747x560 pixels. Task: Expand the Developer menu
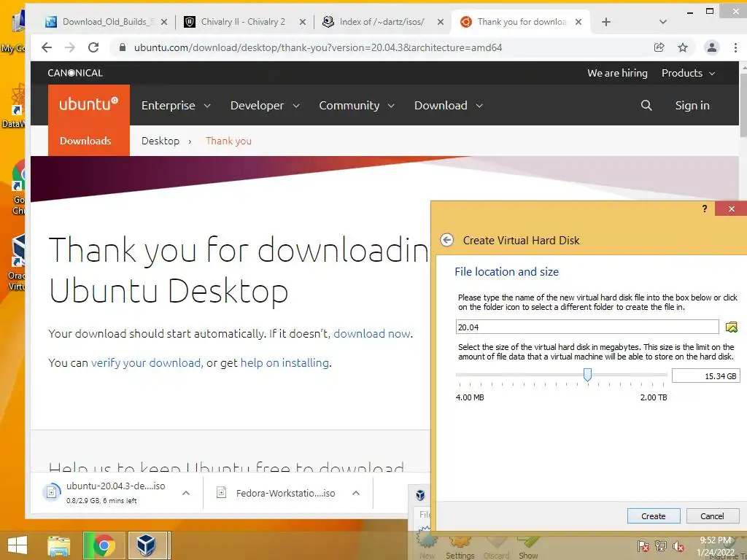(265, 105)
